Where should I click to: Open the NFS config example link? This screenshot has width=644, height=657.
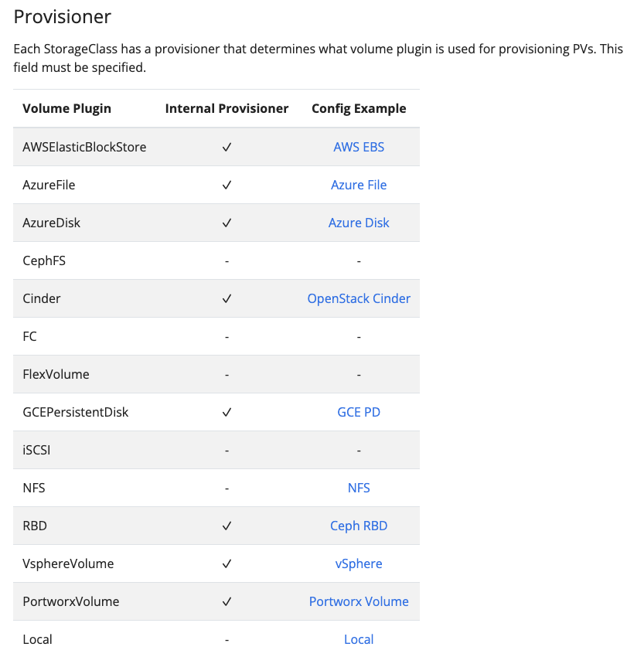359,488
